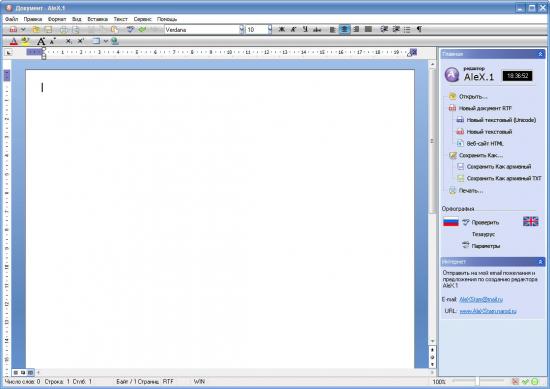The image size is (550, 389).
Task: Click Печать... in side panel
Action: pos(471,190)
